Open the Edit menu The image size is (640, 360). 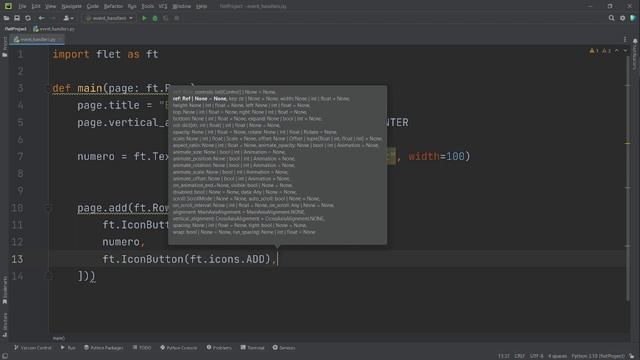[x=36, y=6]
